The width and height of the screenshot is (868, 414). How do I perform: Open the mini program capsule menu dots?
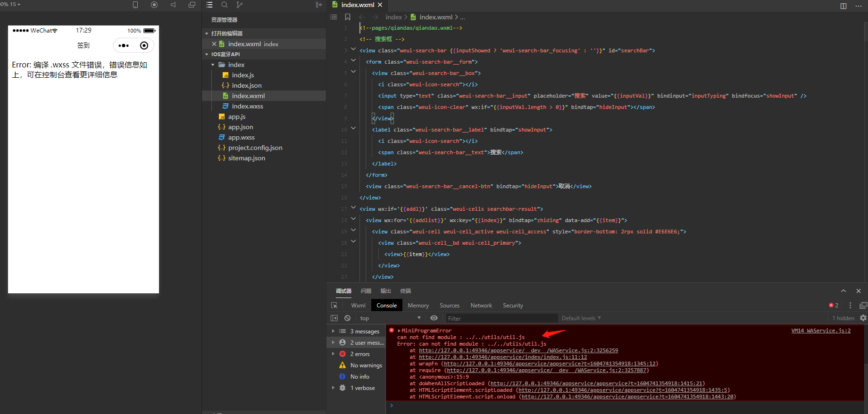124,46
